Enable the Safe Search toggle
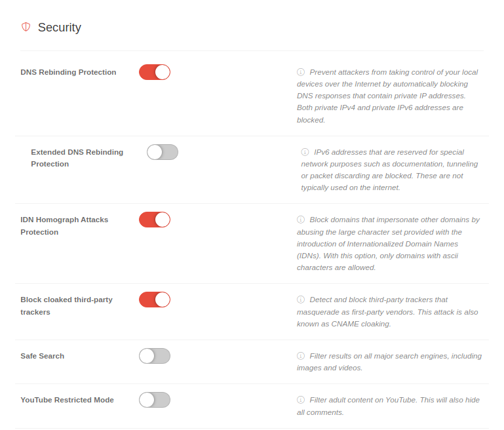The height and width of the screenshot is (430, 504). point(155,356)
